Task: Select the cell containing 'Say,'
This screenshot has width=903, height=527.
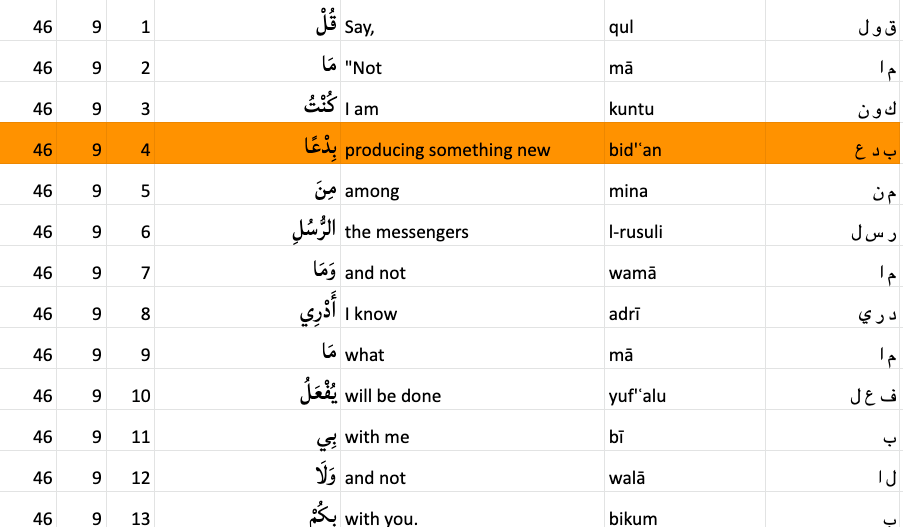Action: [360, 27]
